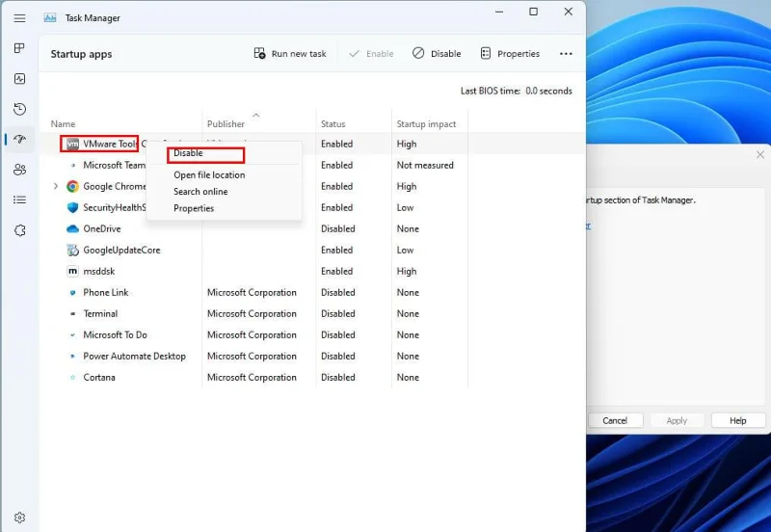
Task: Click the Last BIOS time value
Action: [548, 91]
